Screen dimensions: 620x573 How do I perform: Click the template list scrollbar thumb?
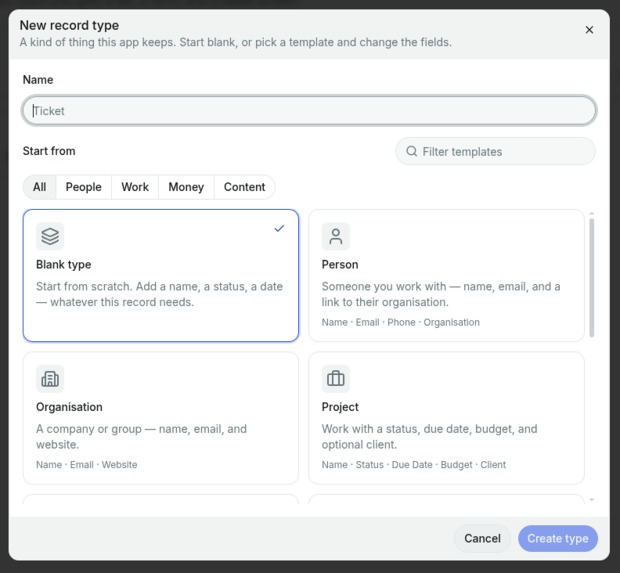(592, 278)
